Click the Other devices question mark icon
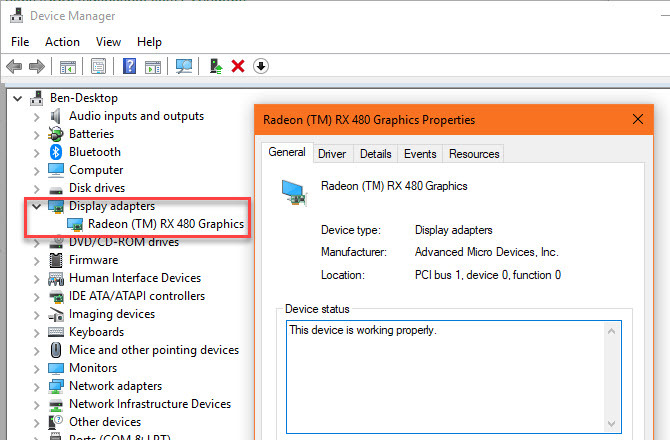 56,422
